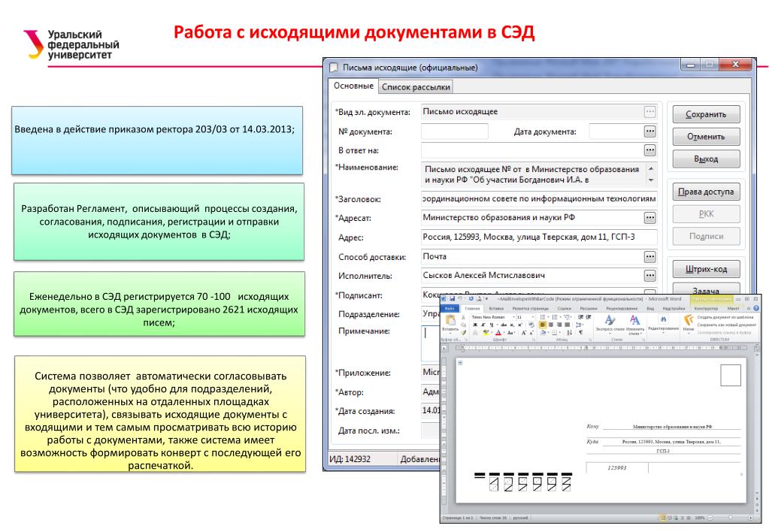
Task: Open the Рассылки ribbon tab in Word
Action: coord(589,308)
